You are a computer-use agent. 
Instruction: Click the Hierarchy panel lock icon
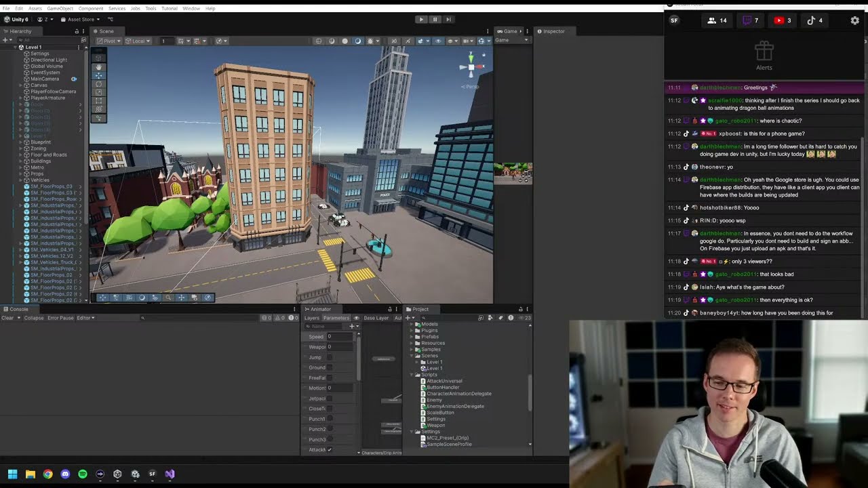78,31
